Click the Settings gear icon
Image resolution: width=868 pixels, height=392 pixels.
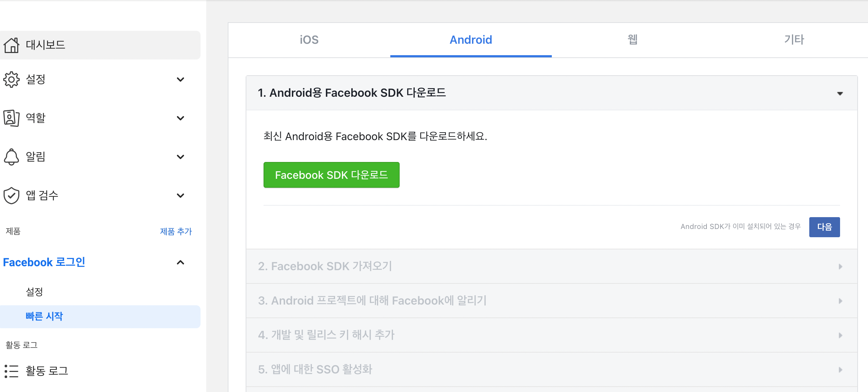click(x=11, y=79)
